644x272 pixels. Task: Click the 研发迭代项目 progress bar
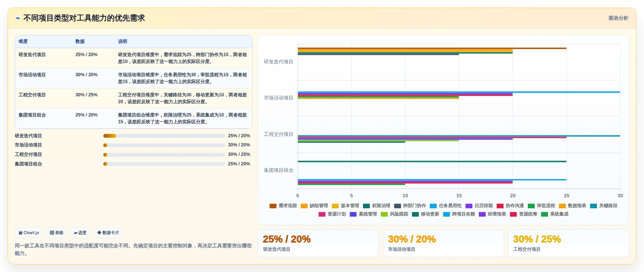click(x=164, y=136)
